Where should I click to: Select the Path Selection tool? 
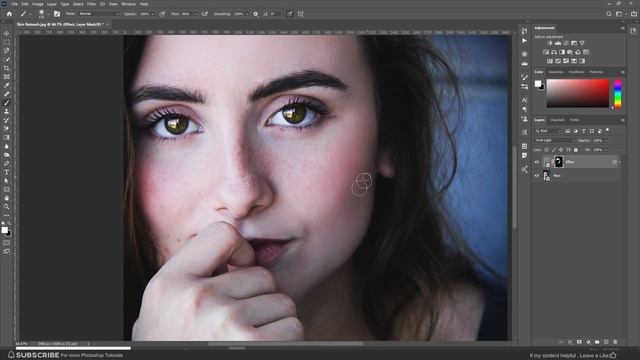(7, 181)
